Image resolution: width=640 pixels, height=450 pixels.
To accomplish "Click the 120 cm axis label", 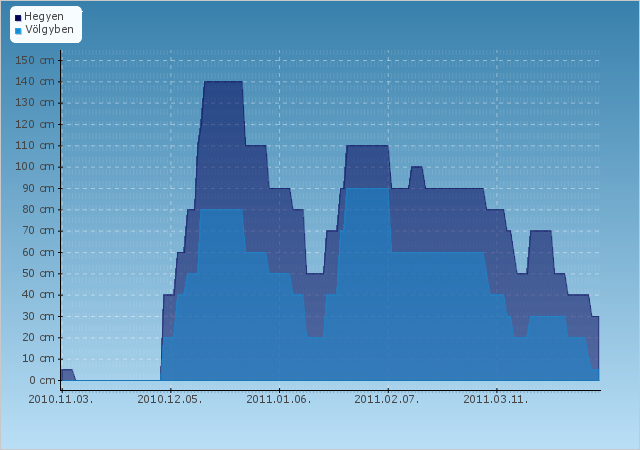I will pos(35,124).
